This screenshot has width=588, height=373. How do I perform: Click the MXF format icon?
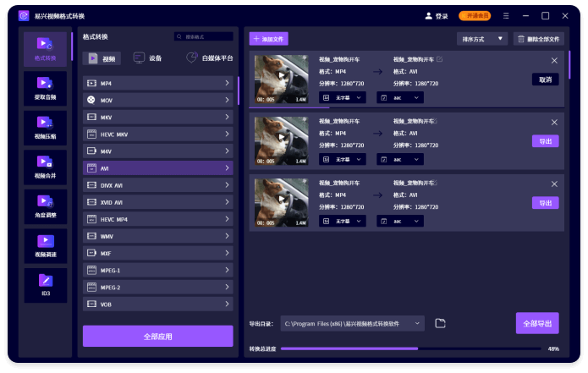click(x=91, y=253)
